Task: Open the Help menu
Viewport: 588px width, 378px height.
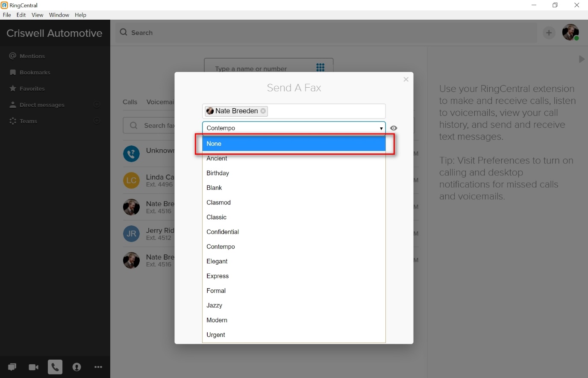Action: (x=80, y=15)
